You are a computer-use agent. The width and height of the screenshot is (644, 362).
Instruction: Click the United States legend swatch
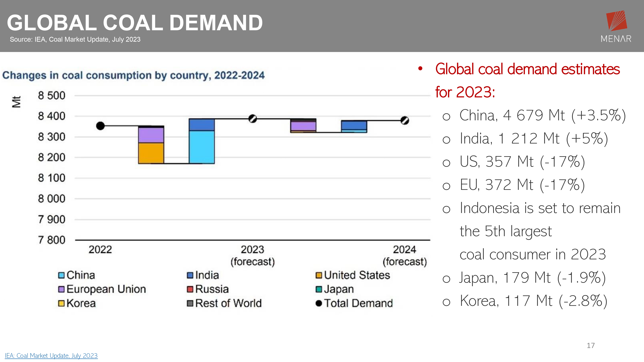coord(319,275)
